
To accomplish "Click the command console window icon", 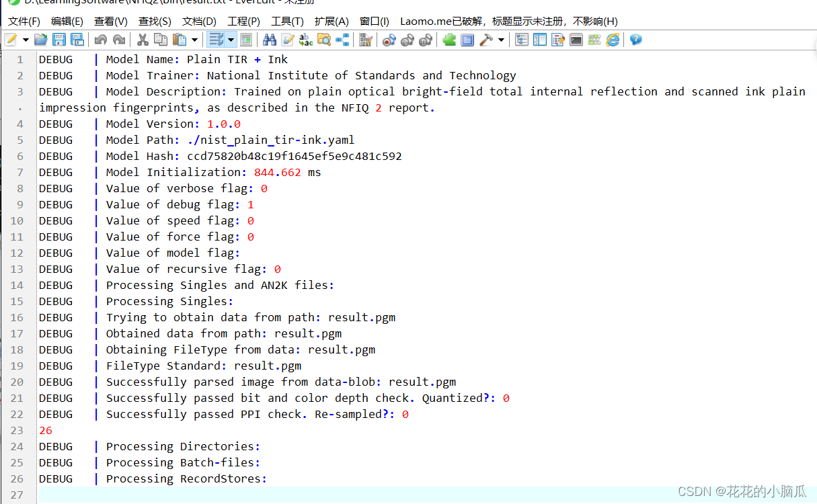I will tap(576, 40).
